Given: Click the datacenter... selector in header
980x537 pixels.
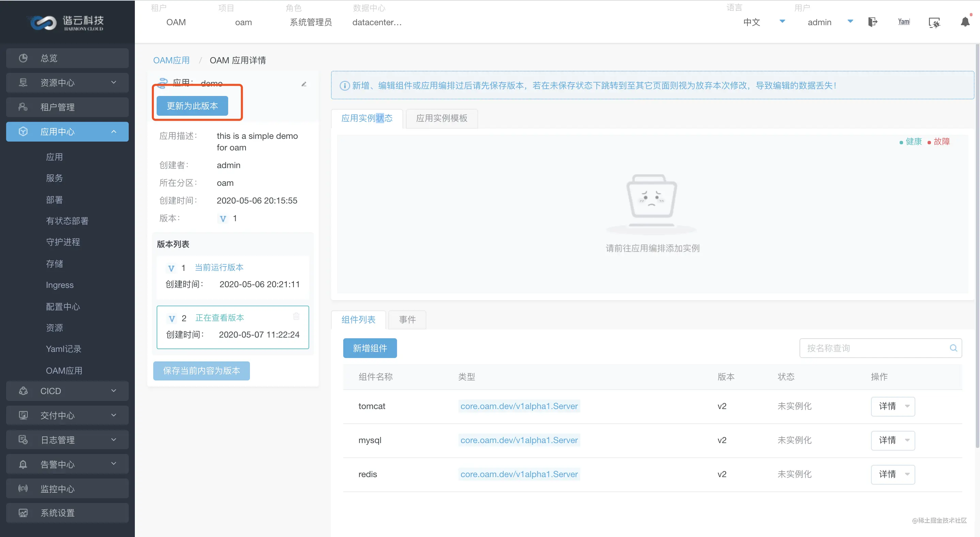Looking at the screenshot, I should (377, 22).
